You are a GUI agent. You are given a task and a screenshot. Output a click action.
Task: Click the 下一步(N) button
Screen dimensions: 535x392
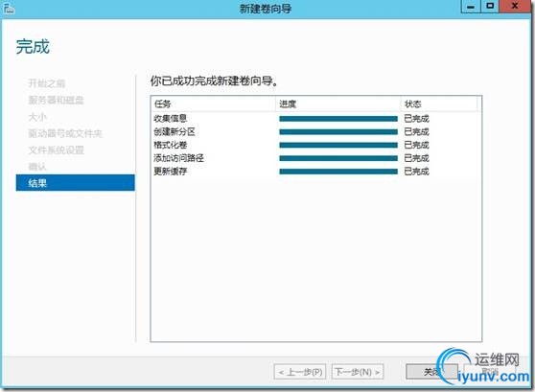[358, 372]
